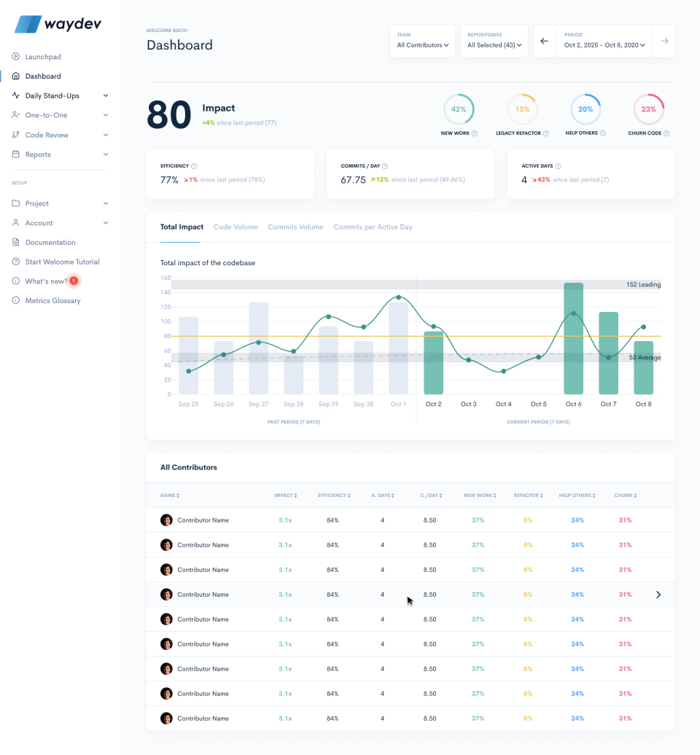The image size is (700, 755).
Task: Open the Team contributors dropdown
Action: (422, 45)
